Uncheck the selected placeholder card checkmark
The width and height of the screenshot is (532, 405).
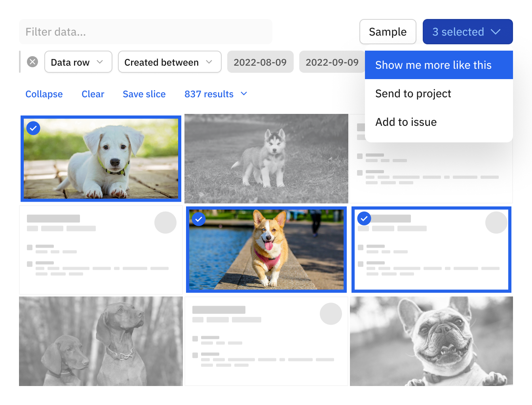coord(364,218)
